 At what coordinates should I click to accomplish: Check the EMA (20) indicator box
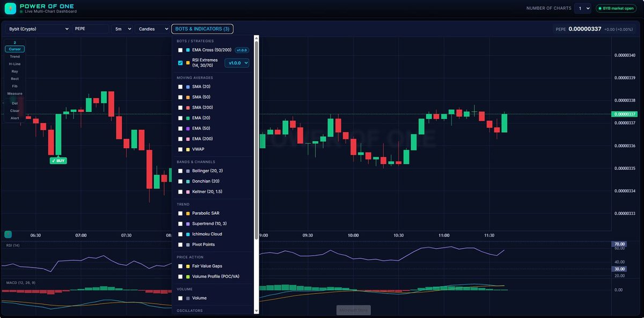[x=180, y=118]
